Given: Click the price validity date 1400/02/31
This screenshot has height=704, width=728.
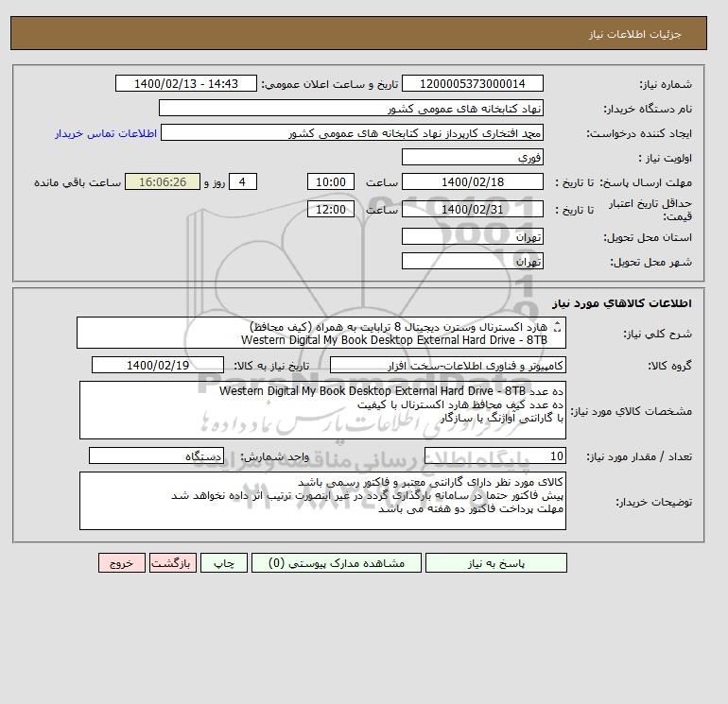Looking at the screenshot, I should click(x=472, y=209).
